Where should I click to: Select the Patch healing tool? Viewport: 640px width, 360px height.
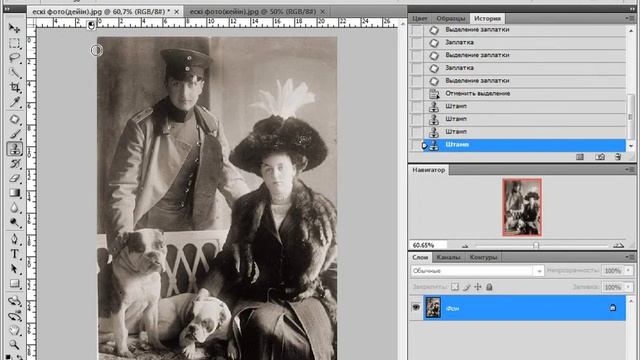pyautogui.click(x=14, y=119)
